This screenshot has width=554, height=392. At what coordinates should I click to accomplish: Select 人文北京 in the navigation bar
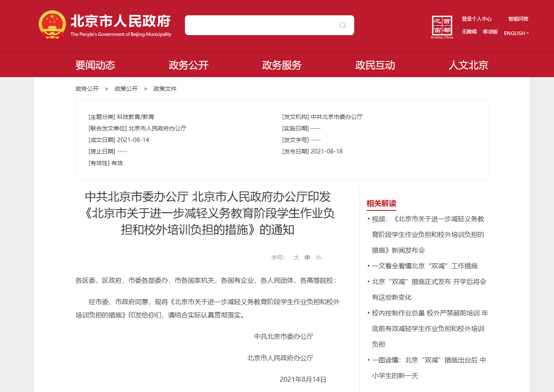[469, 65]
